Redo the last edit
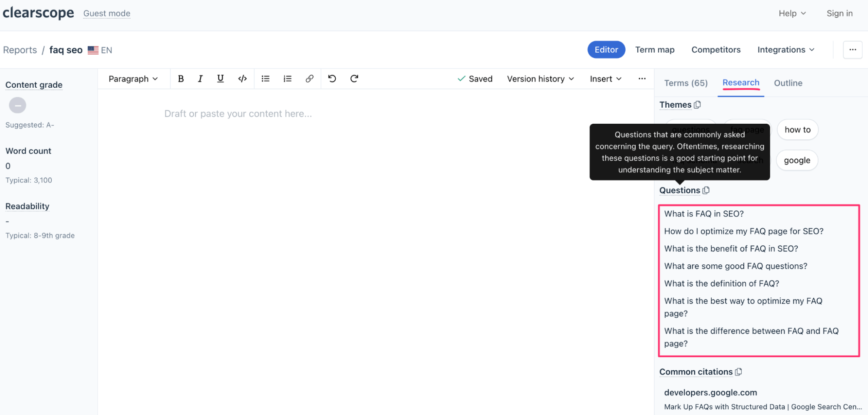This screenshot has height=415, width=868. pos(354,79)
